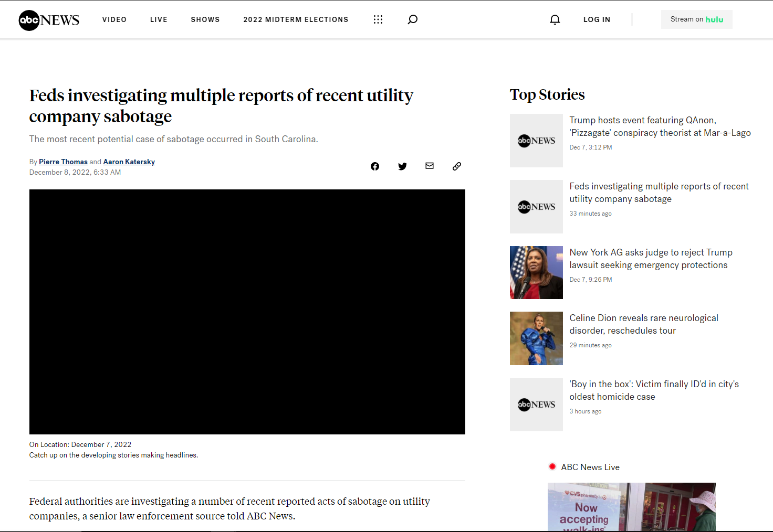The width and height of the screenshot is (773, 532).
Task: Click the ABC News Live label
Action: 590,467
